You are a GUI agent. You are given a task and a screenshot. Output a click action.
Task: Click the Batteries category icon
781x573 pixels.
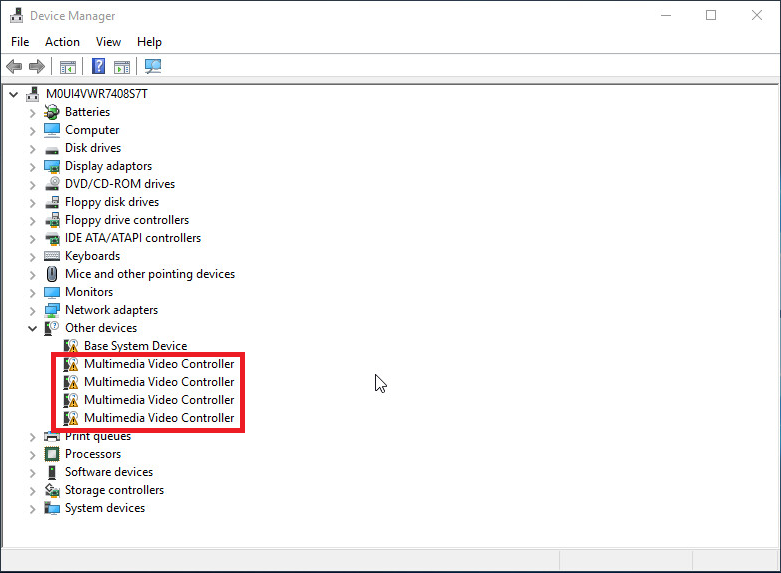52,112
